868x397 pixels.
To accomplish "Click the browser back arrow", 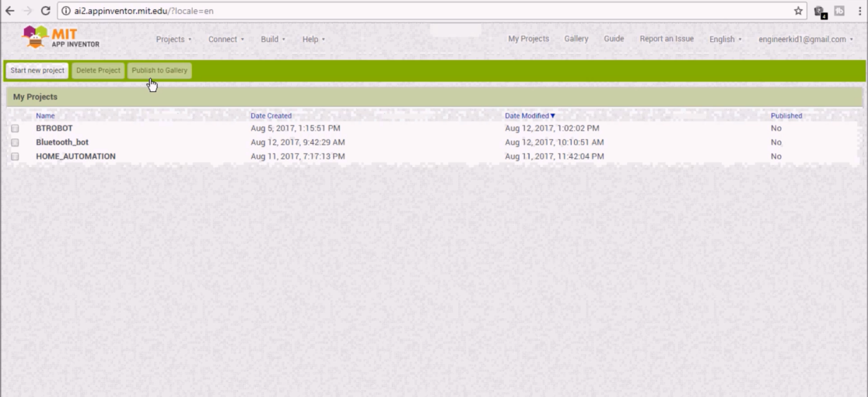I will tap(10, 11).
